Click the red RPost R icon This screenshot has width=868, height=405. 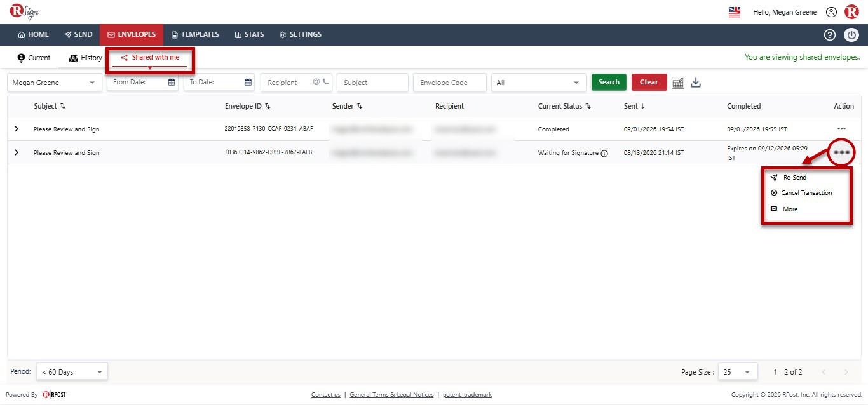(x=851, y=12)
